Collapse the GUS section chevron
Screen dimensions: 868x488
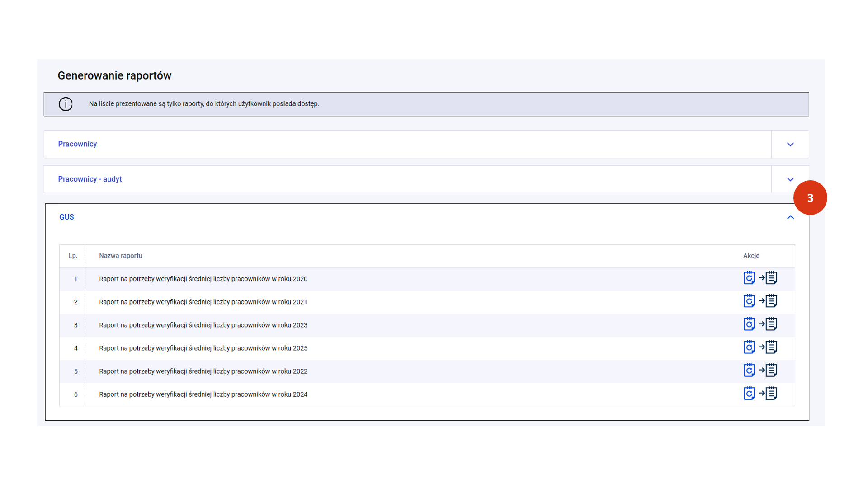click(790, 217)
